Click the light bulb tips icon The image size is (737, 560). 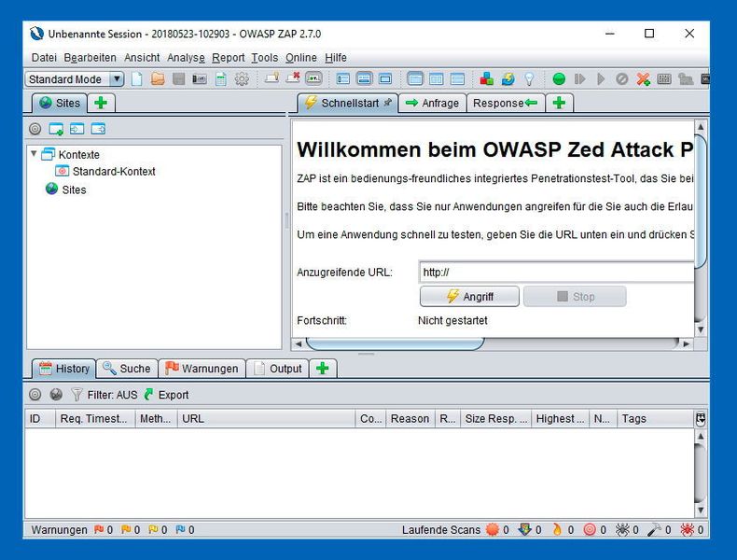529,79
